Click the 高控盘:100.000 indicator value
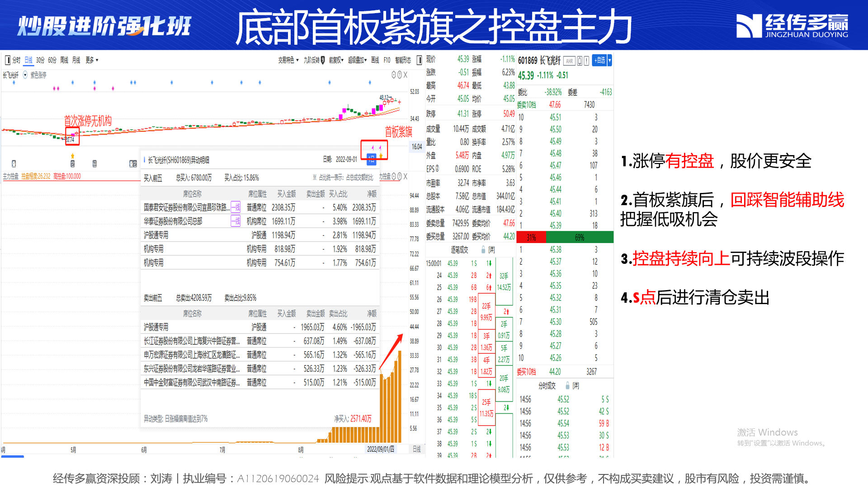 coord(67,176)
